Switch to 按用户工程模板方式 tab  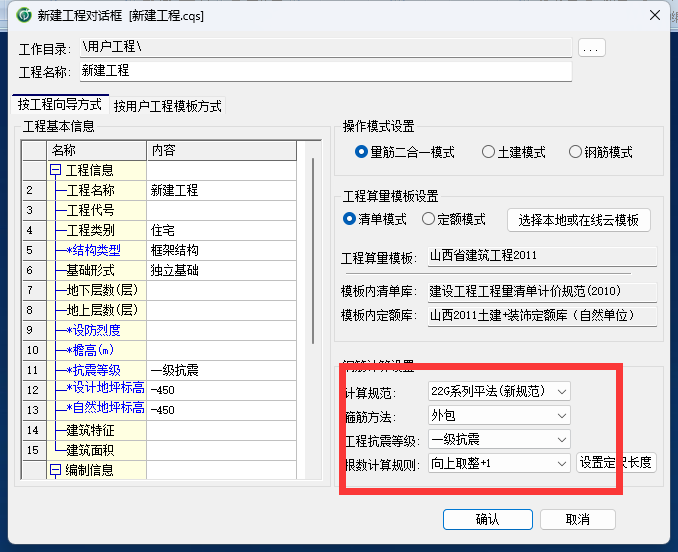168,106
